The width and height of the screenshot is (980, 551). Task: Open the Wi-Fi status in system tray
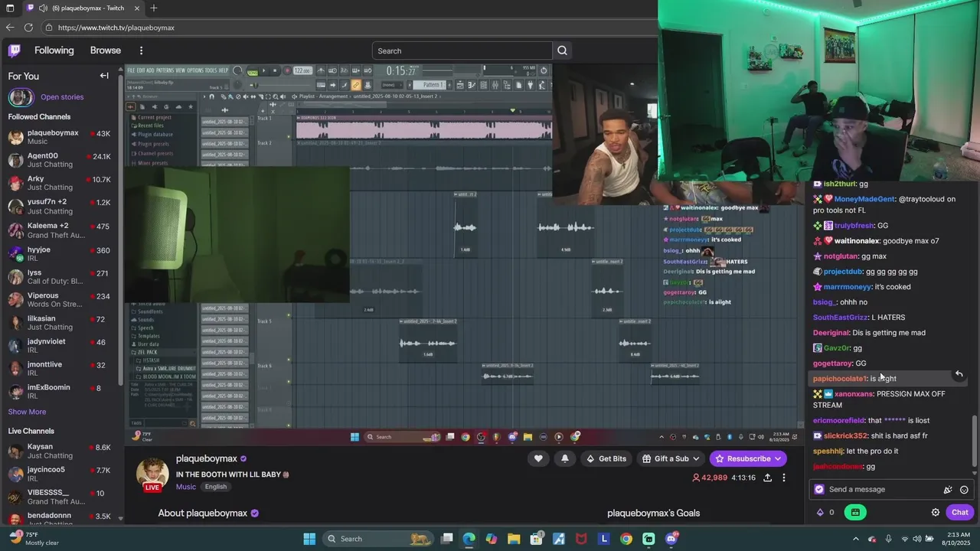(x=905, y=539)
